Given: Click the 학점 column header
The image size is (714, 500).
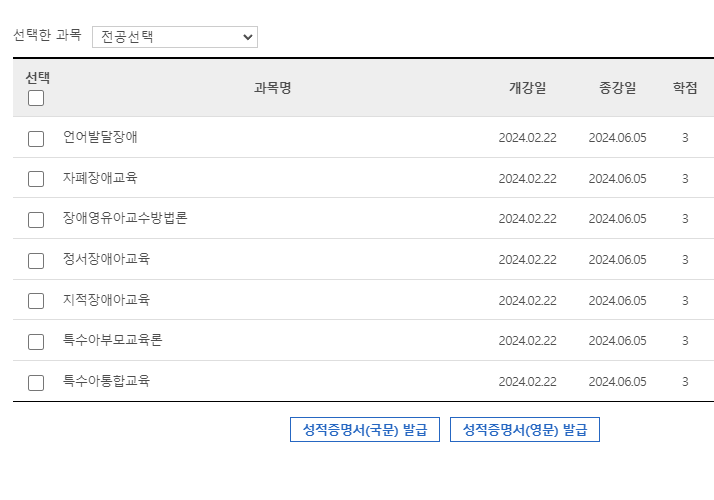Looking at the screenshot, I should (685, 88).
